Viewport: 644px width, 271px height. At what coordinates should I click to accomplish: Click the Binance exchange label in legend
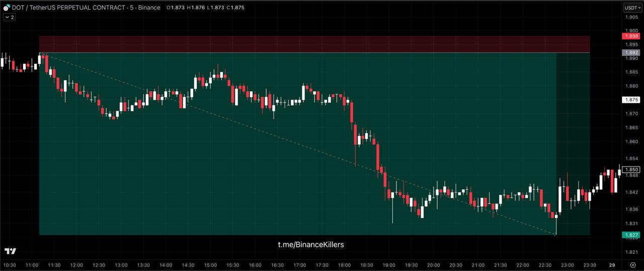pos(149,8)
